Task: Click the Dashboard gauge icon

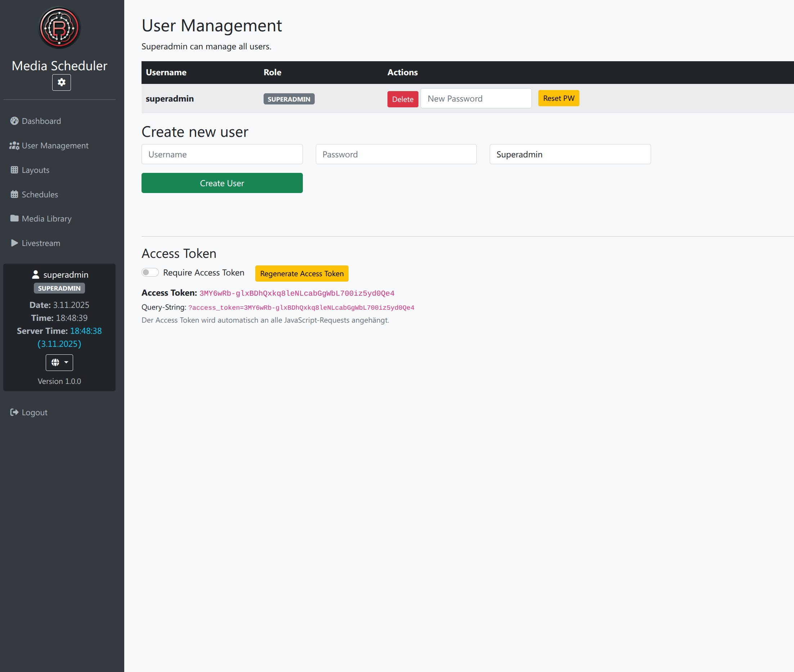Action: click(x=14, y=121)
